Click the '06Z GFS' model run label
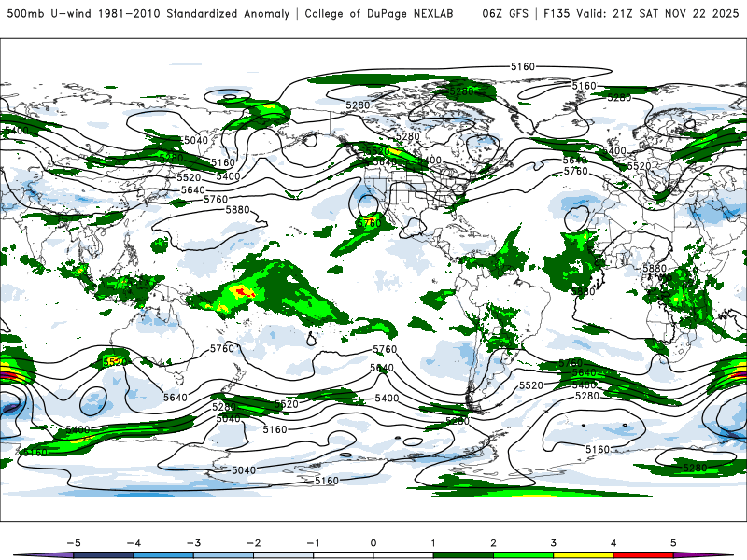The image size is (747, 560). pyautogui.click(x=505, y=14)
